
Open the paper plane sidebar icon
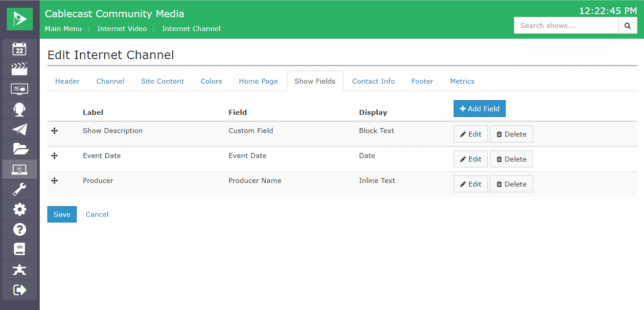coord(20,129)
